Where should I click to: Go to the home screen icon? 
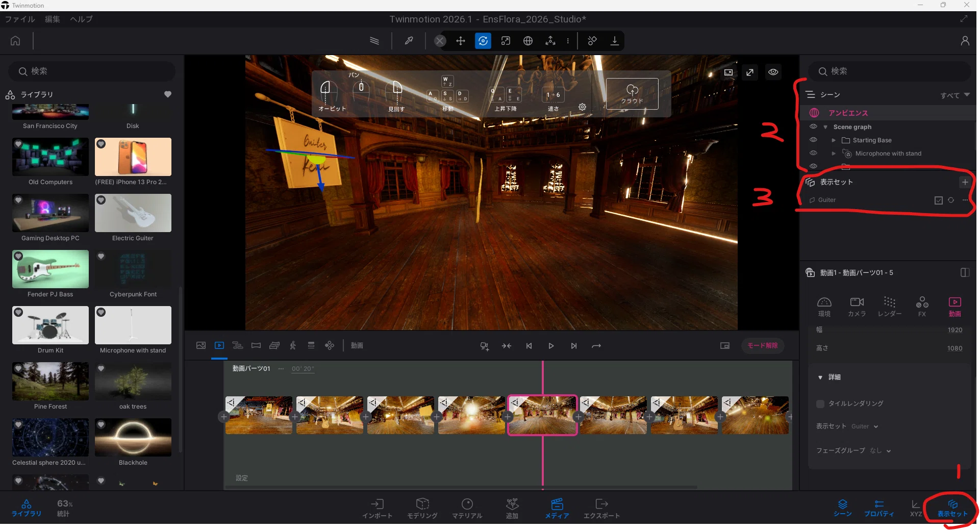15,41
